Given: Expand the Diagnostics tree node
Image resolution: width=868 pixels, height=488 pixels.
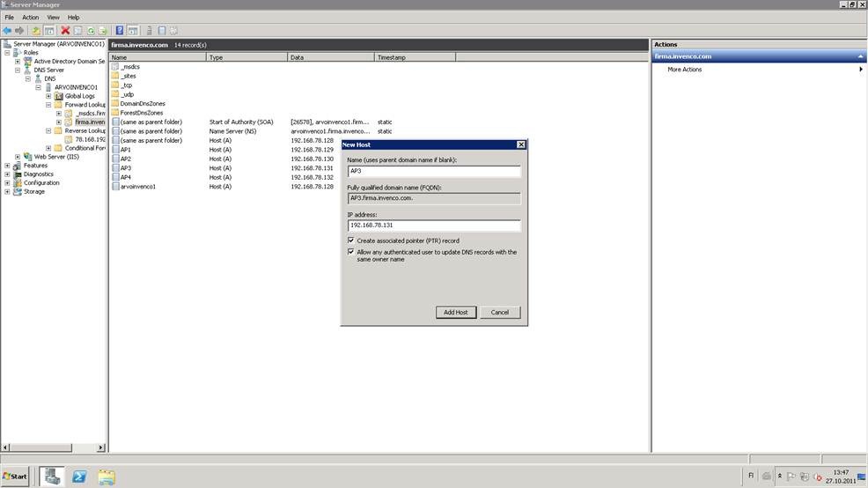Looking at the screenshot, I should pos(7,174).
